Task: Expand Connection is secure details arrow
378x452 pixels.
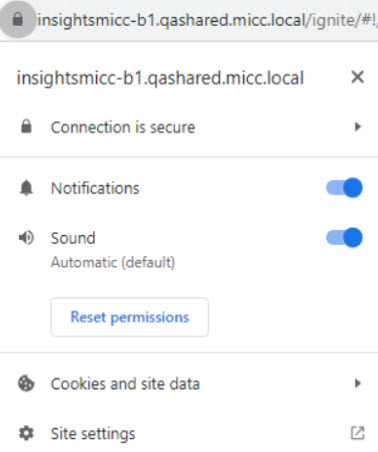Action: pos(358,127)
